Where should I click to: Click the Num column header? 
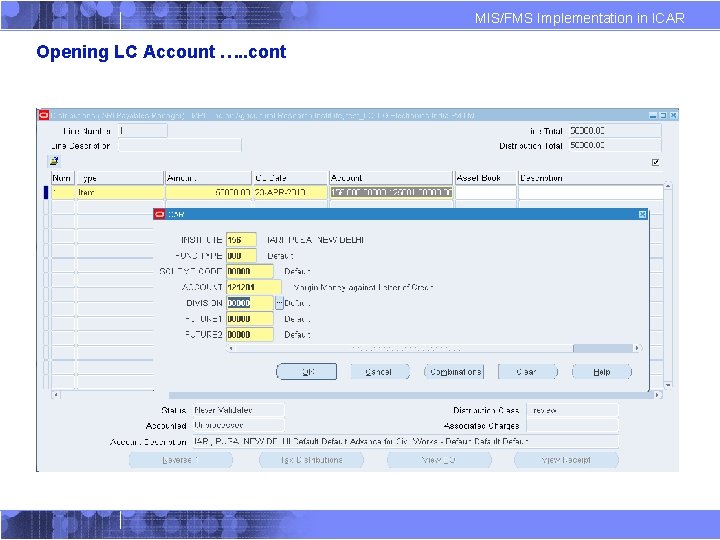pos(62,178)
